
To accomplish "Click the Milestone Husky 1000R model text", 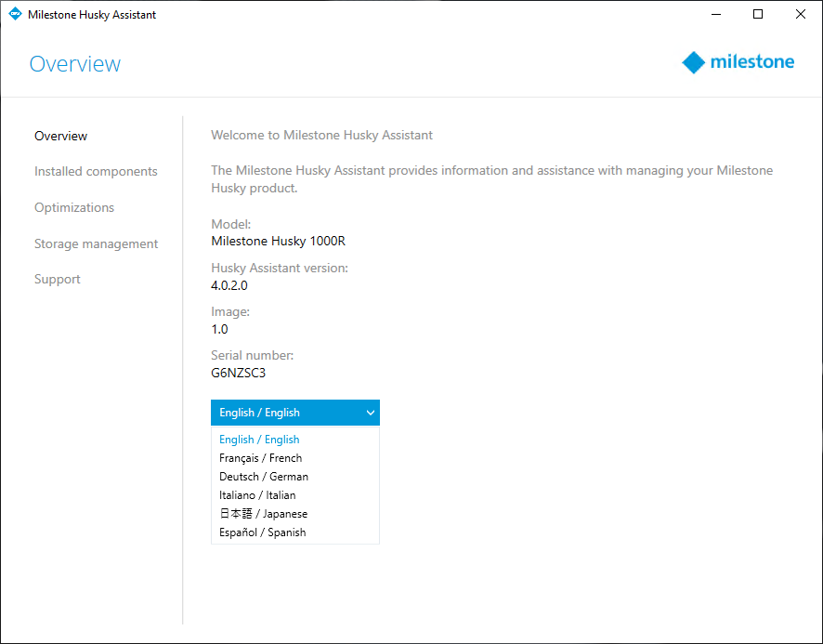I will [279, 242].
